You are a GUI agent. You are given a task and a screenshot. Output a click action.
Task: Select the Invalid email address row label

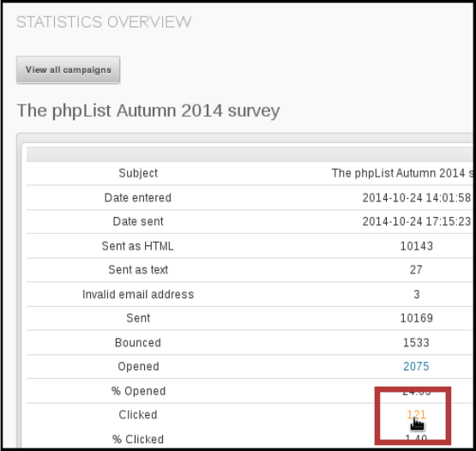(138, 294)
